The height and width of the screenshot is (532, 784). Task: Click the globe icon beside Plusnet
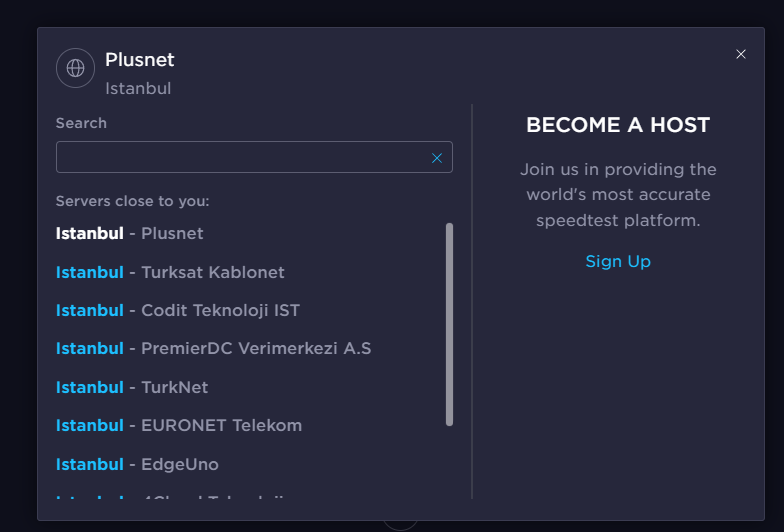(x=75, y=68)
